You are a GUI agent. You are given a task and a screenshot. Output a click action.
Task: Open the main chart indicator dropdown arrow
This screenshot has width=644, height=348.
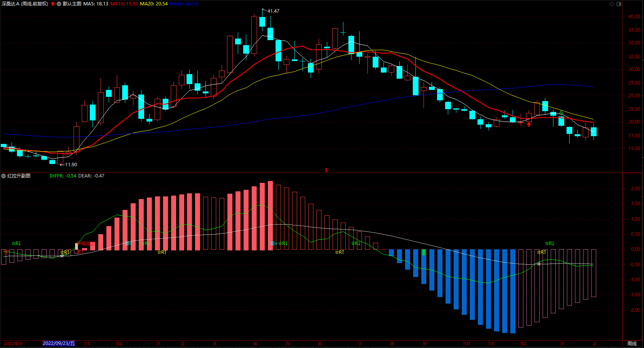tap(59, 4)
